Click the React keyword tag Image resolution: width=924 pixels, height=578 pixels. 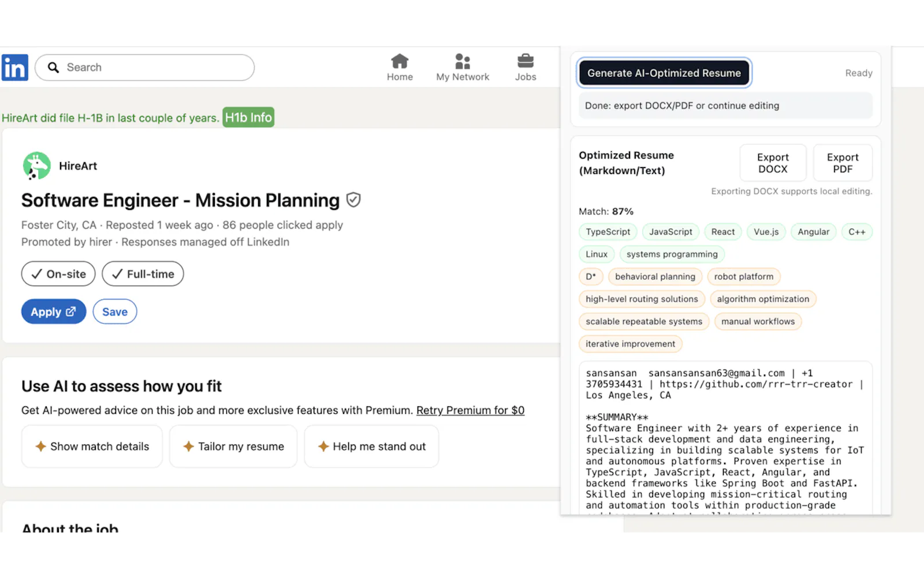pyautogui.click(x=723, y=232)
